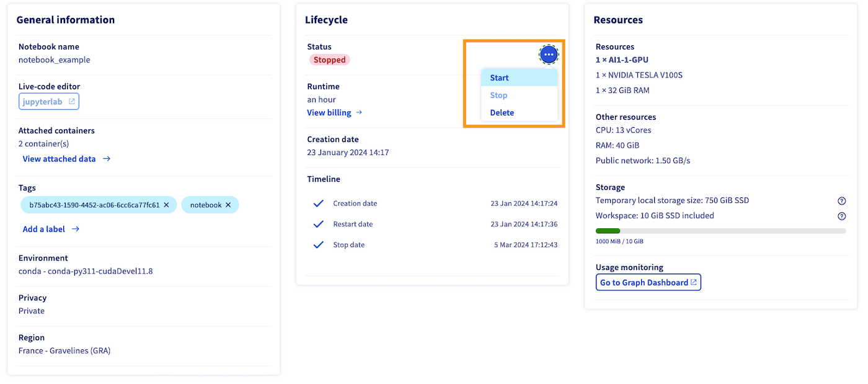The height and width of the screenshot is (384, 868).
Task: Click the arrow next to View attached data
Action: click(107, 159)
